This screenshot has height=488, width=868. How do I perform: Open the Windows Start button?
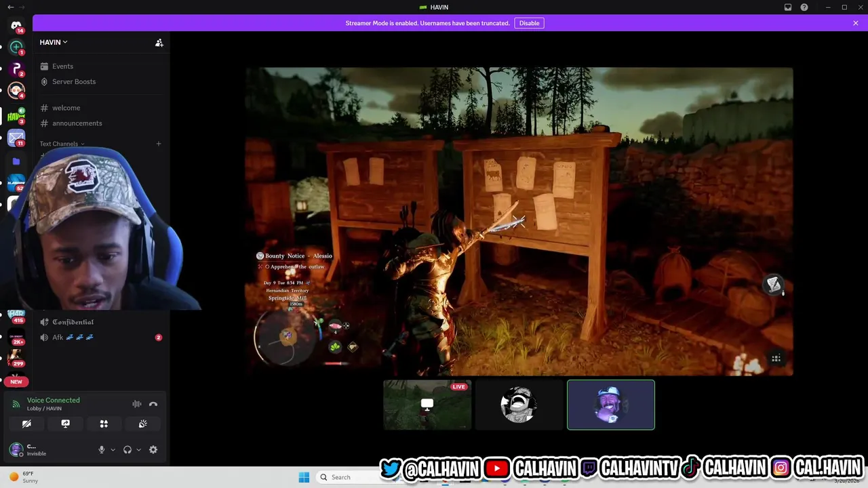304,477
